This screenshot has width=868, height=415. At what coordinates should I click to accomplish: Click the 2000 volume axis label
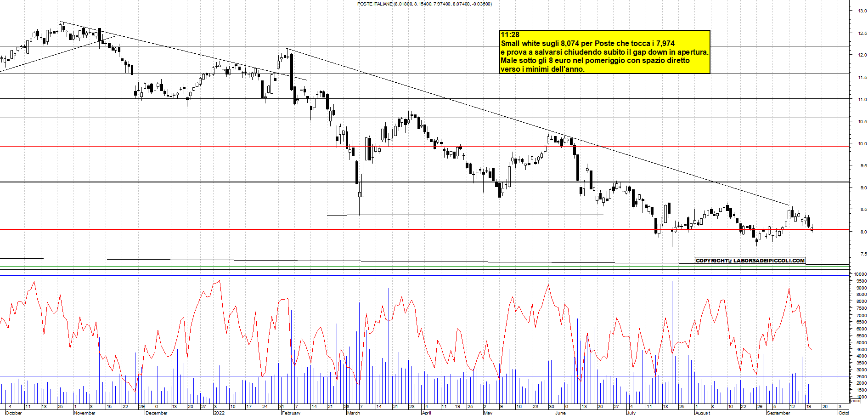862,383
